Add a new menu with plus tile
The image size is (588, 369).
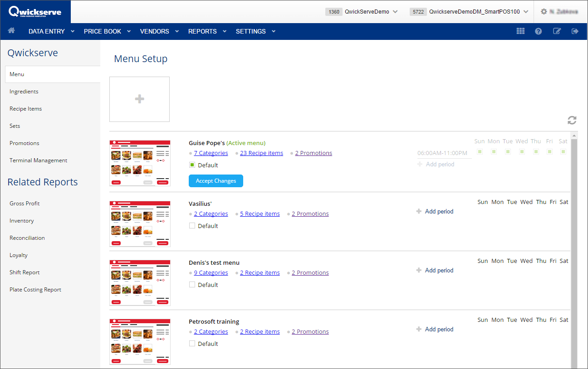click(140, 99)
